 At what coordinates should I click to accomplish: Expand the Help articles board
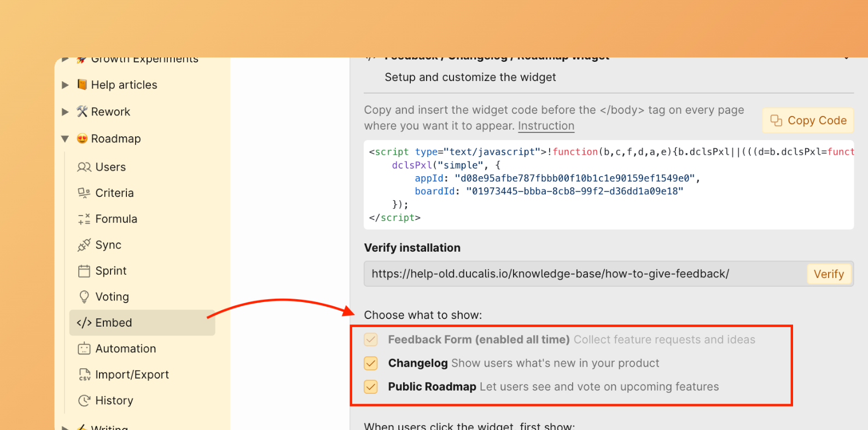click(x=65, y=85)
